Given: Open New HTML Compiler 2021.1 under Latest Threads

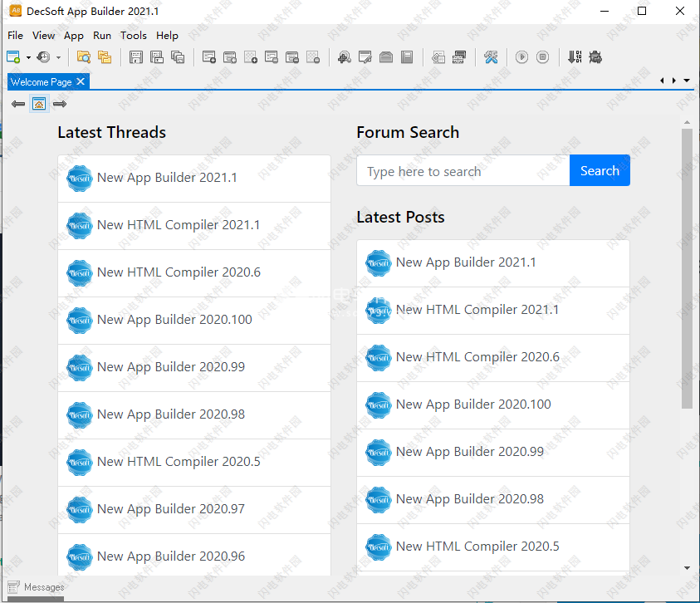Looking at the screenshot, I should coord(194,226).
